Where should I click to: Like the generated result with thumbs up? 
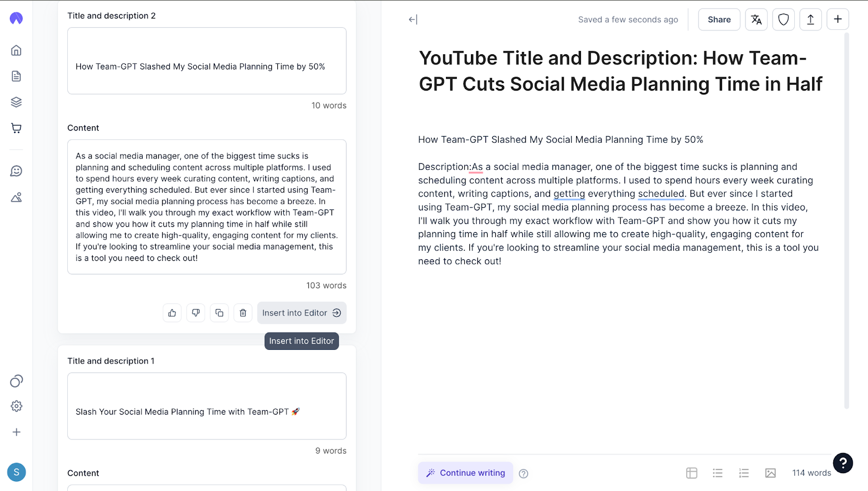click(172, 313)
